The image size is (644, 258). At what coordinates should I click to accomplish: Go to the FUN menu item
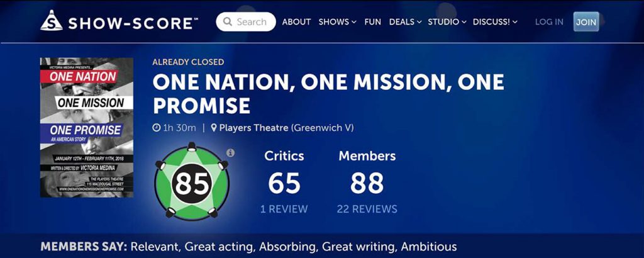(372, 22)
